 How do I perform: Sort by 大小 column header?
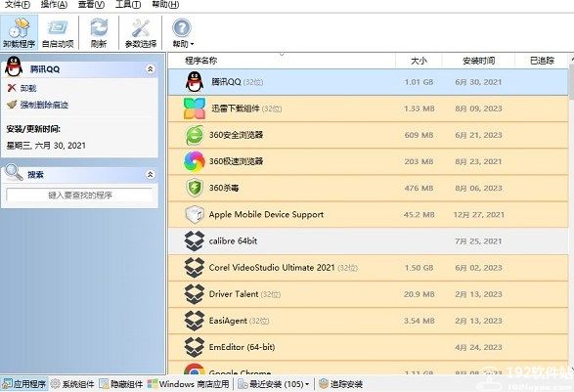coord(419,61)
